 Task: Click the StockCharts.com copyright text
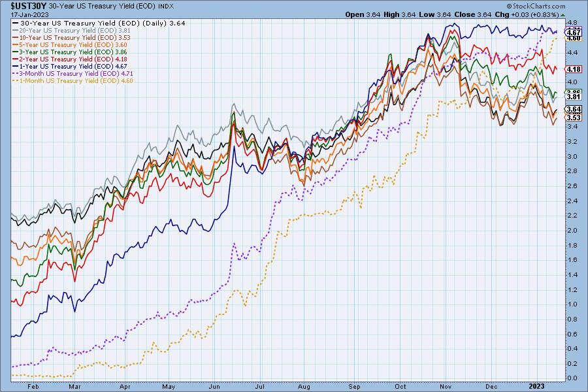pyautogui.click(x=536, y=6)
